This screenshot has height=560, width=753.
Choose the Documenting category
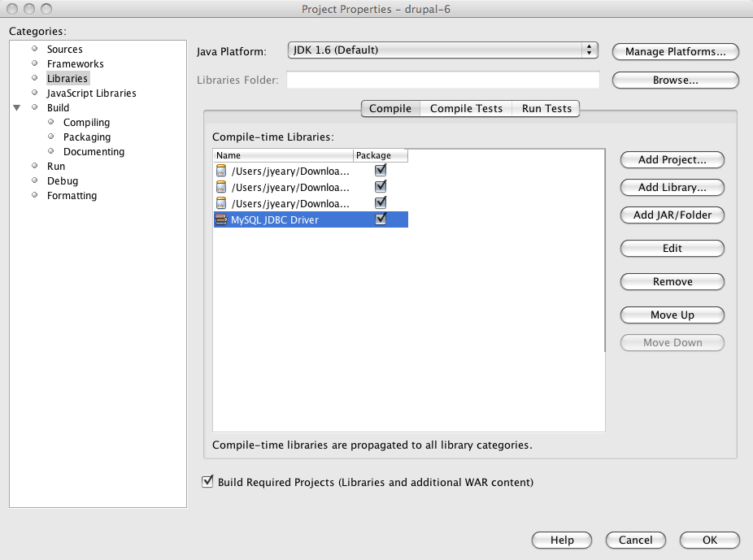click(x=94, y=152)
